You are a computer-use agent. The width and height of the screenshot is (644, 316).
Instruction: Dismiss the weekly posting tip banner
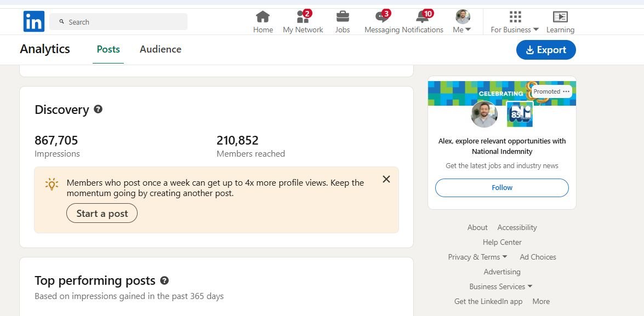coord(386,179)
